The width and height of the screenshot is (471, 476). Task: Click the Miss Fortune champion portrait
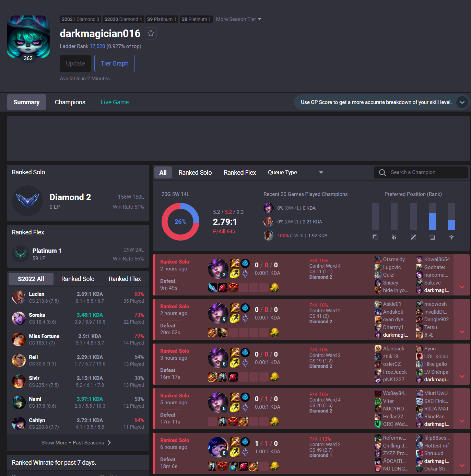tap(19, 339)
